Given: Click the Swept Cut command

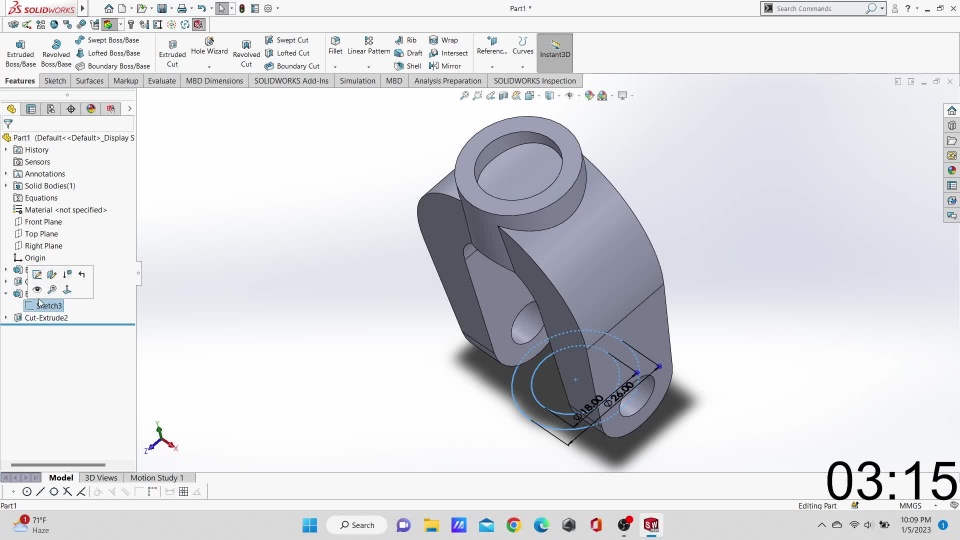Looking at the screenshot, I should (x=287, y=40).
